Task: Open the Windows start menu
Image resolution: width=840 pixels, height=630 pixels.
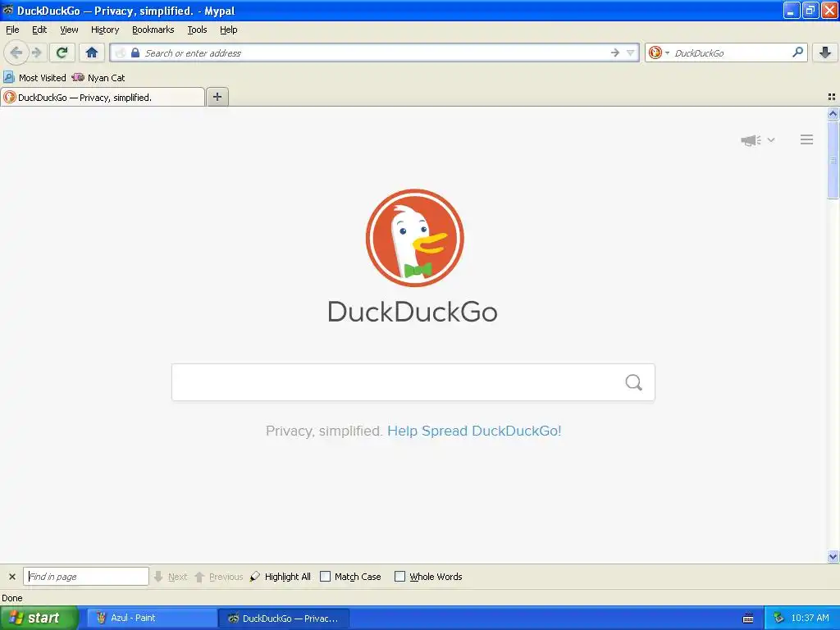Action: [39, 618]
